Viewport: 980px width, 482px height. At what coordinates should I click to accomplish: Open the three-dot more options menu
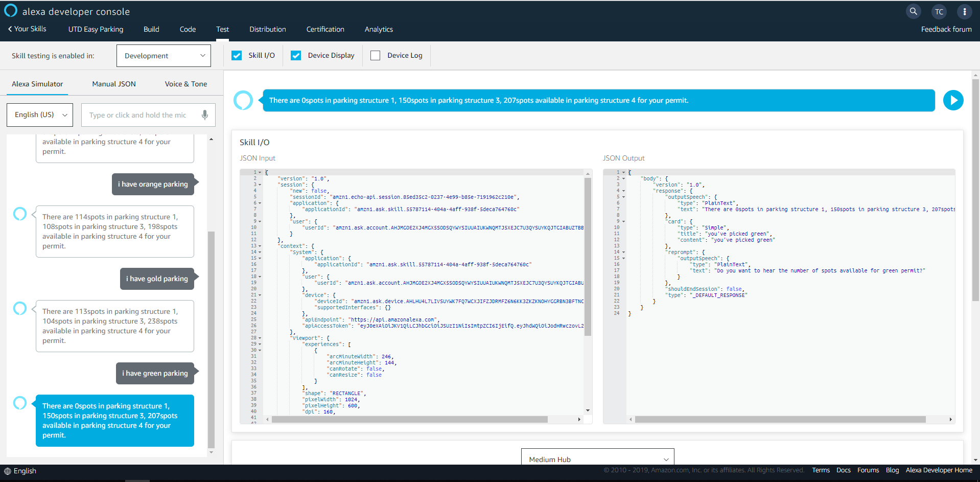[x=965, y=12]
